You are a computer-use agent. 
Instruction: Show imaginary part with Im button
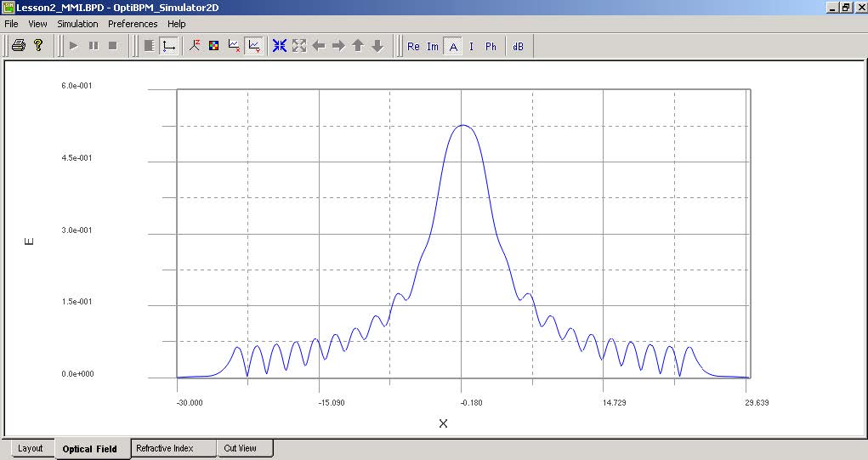point(433,47)
